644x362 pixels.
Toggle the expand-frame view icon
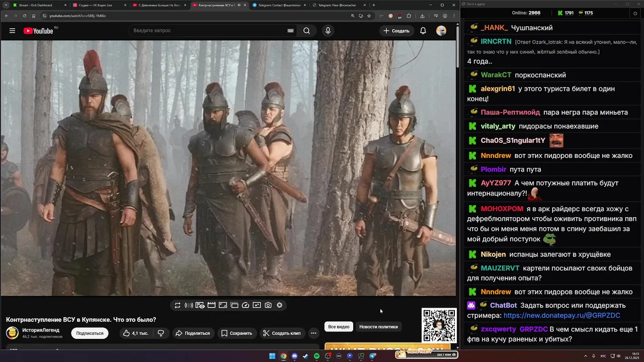tap(223, 305)
